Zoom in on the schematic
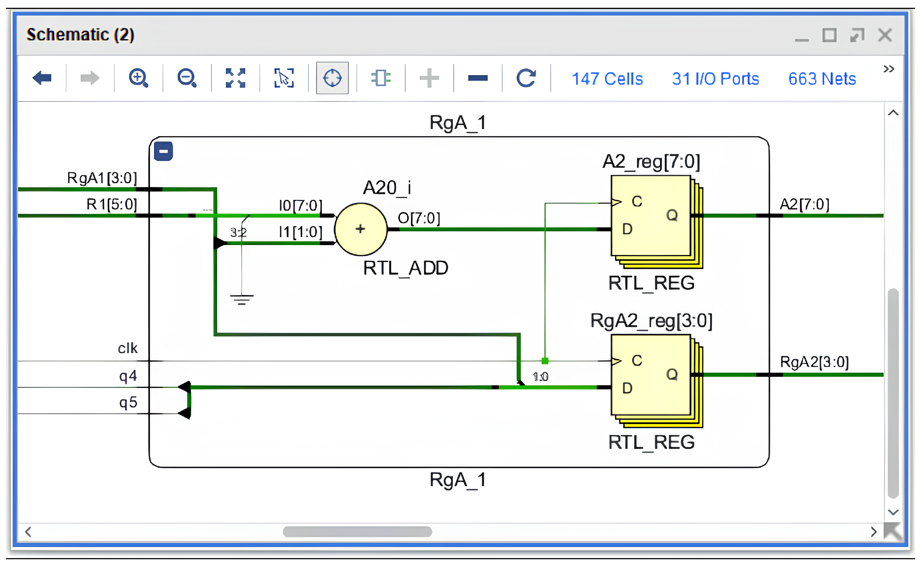This screenshot has height=567, width=924. [x=139, y=78]
